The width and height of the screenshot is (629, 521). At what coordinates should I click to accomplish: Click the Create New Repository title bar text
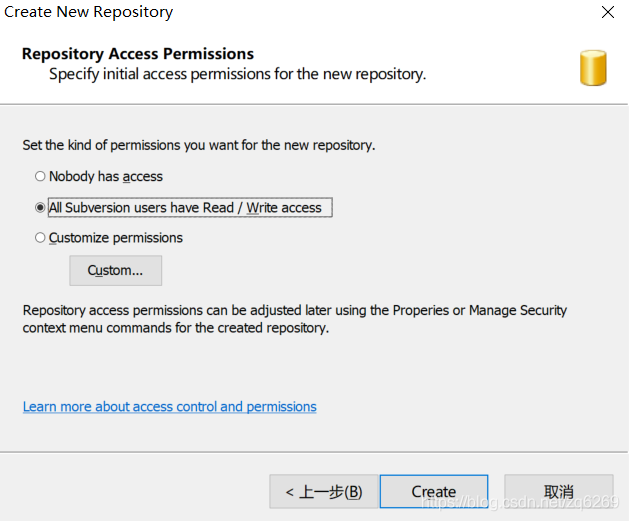(x=89, y=12)
